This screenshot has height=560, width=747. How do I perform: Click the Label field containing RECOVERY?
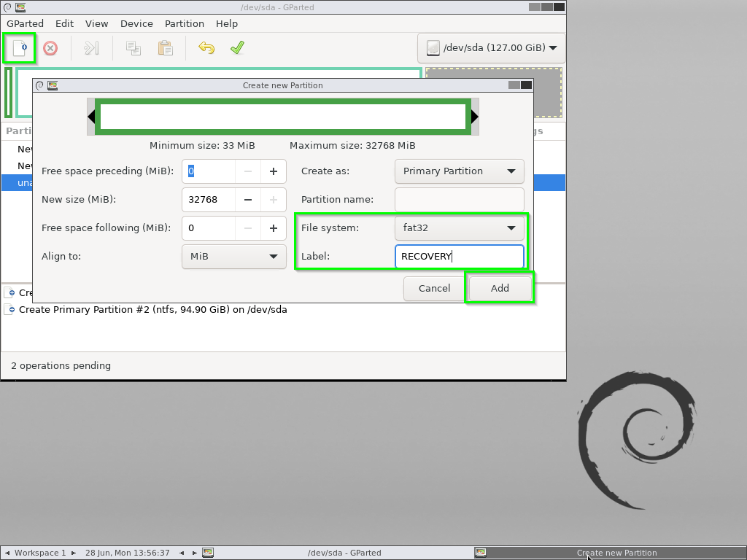pos(460,256)
